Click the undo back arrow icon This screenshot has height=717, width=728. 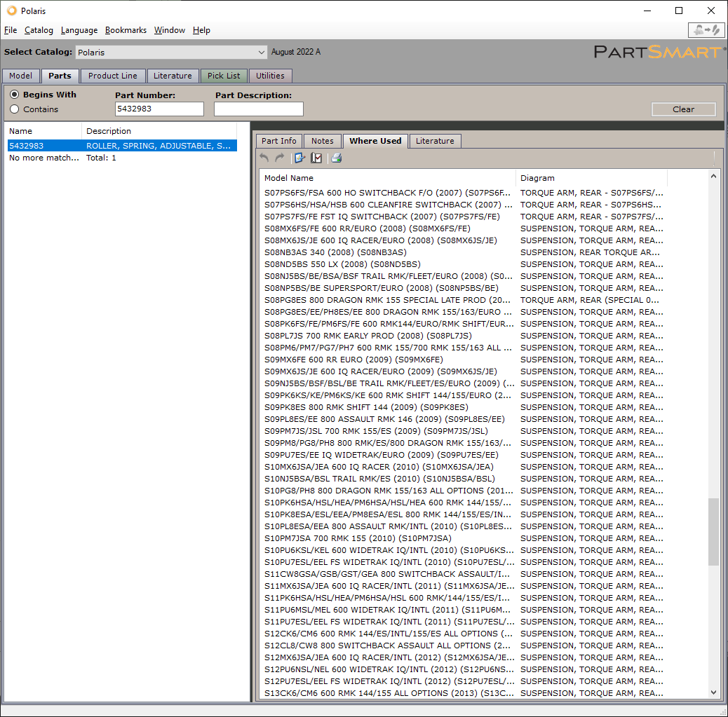264,158
